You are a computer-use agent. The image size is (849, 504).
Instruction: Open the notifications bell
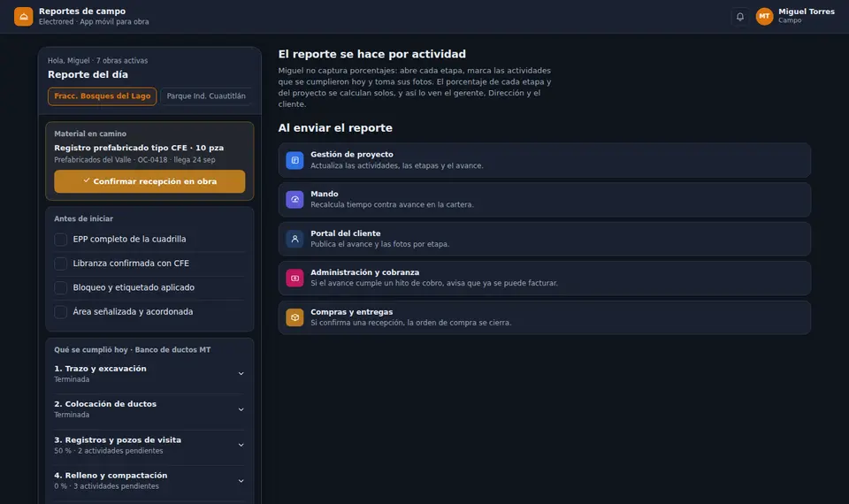(739, 16)
